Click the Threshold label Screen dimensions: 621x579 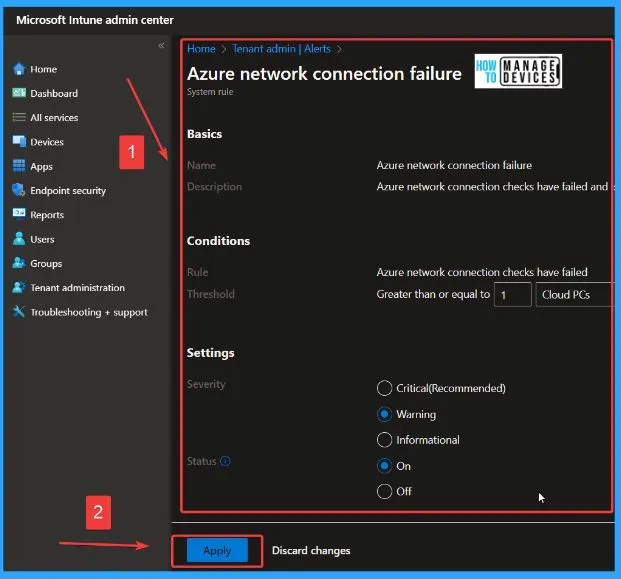pos(211,294)
